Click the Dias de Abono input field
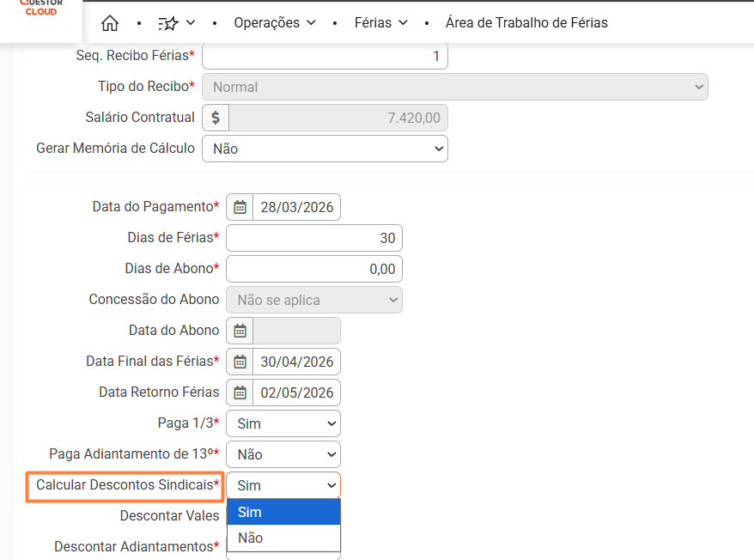The height and width of the screenshot is (560, 754). (x=314, y=269)
